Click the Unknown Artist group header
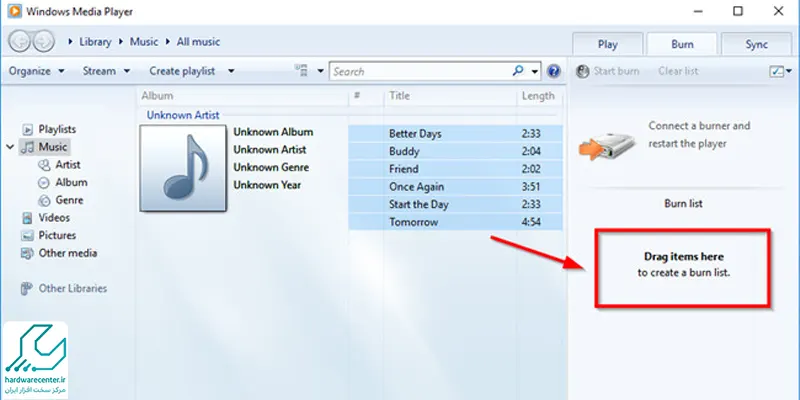 click(x=183, y=115)
